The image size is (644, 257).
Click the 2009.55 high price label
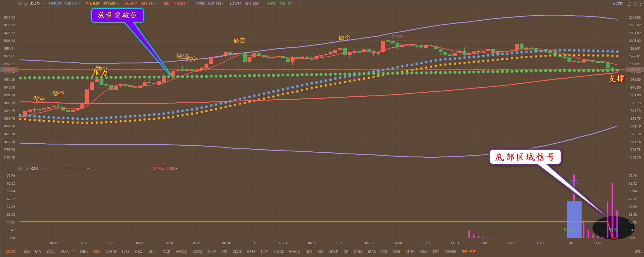pyautogui.click(x=398, y=36)
